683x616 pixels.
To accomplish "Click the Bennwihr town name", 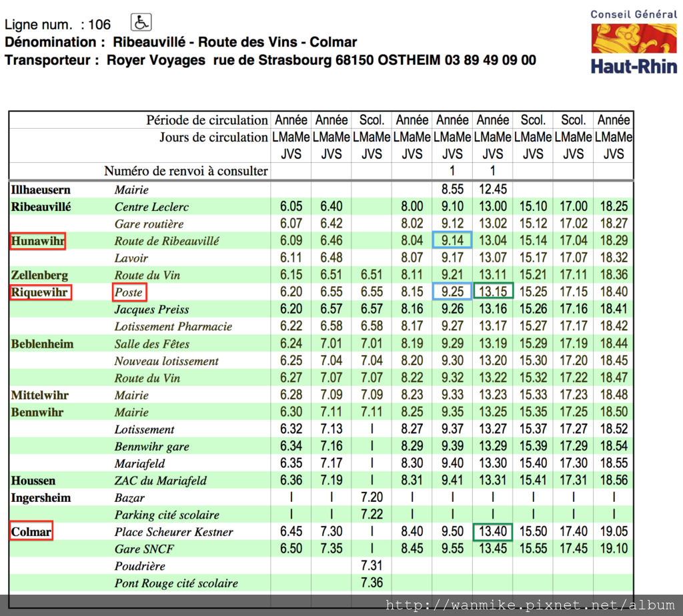I will click(37, 412).
